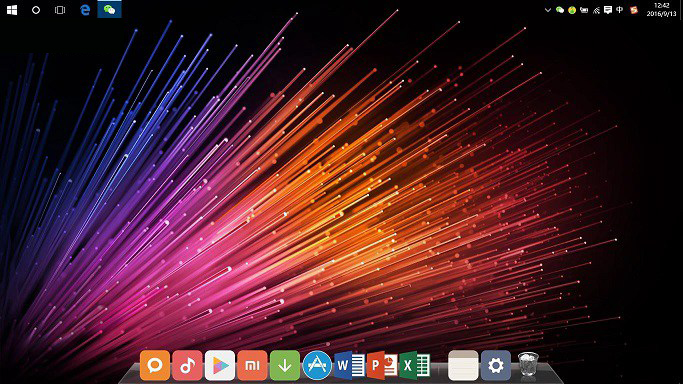Launch the blue App Store icon
This screenshot has width=683, height=384.
pos(317,365)
